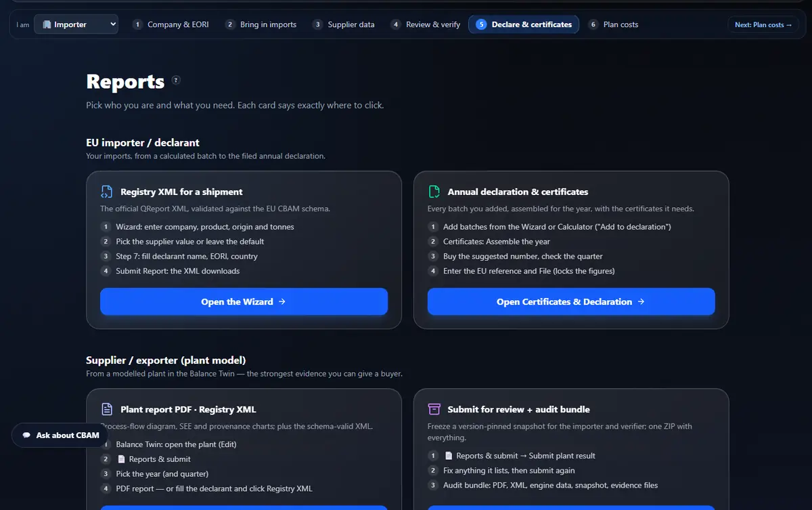This screenshot has height=510, width=812.
Task: Click the 'Registry XML for a shipment' heading
Action: (x=181, y=192)
